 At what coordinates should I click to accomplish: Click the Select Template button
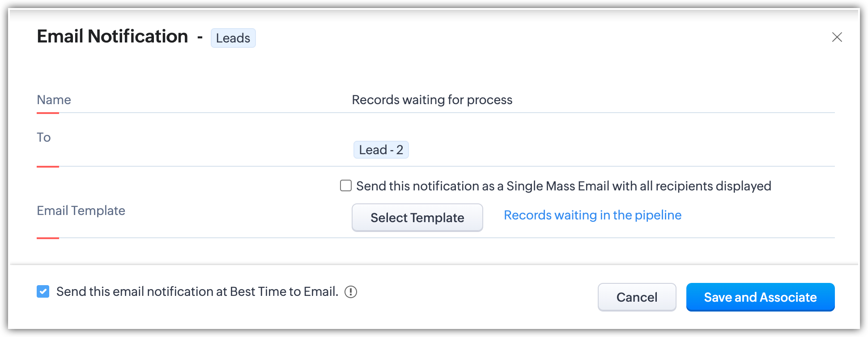pyautogui.click(x=417, y=218)
